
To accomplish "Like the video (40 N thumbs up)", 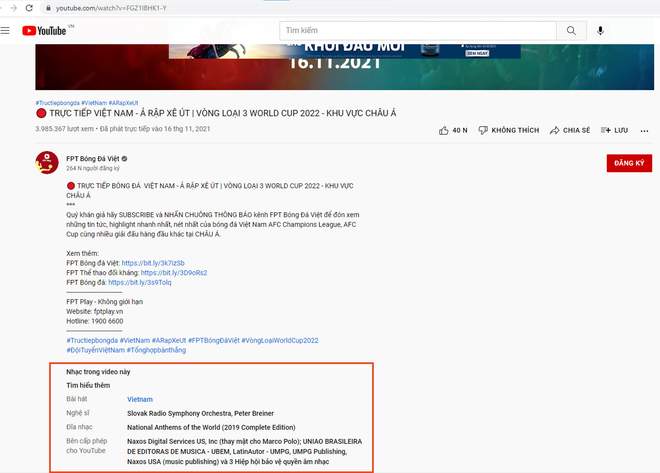I will tap(452, 130).
